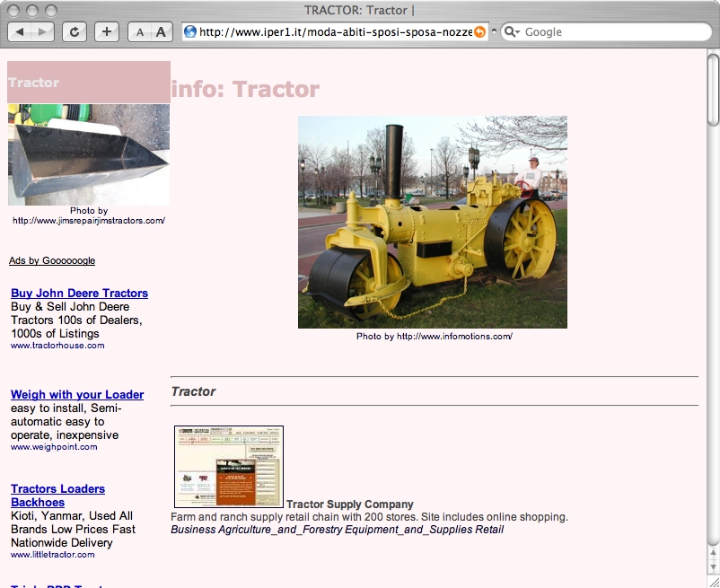Type in the Google search field
Viewport: 720px width, 588px height.
point(610,32)
